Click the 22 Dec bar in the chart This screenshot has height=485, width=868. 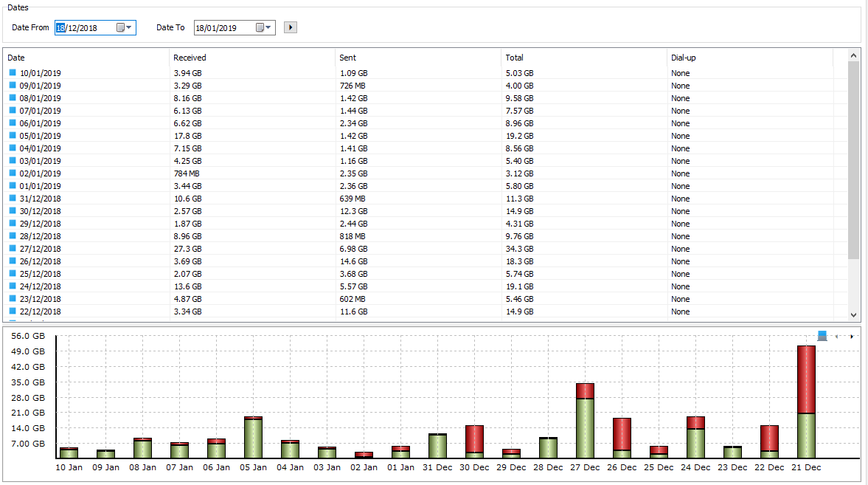[769, 441]
